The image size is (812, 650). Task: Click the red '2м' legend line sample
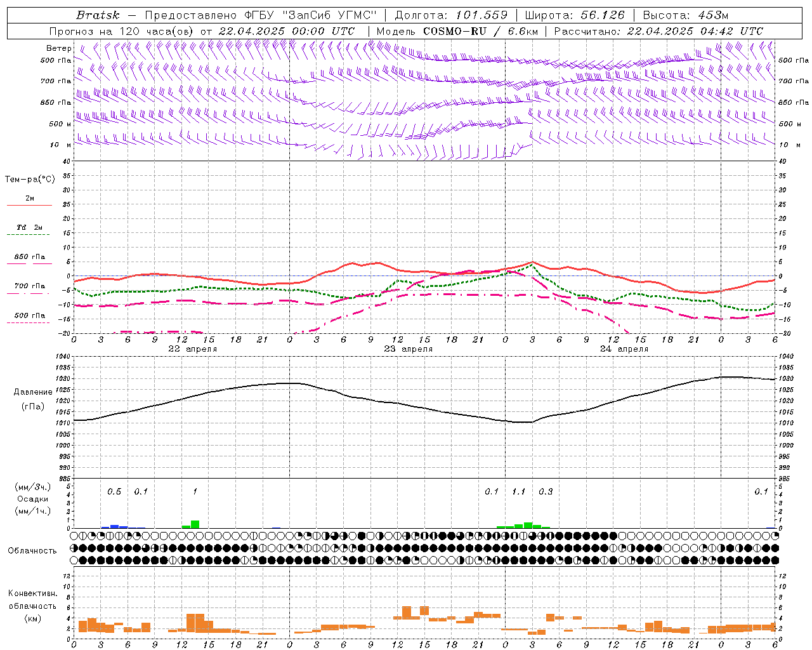[x=29, y=206]
